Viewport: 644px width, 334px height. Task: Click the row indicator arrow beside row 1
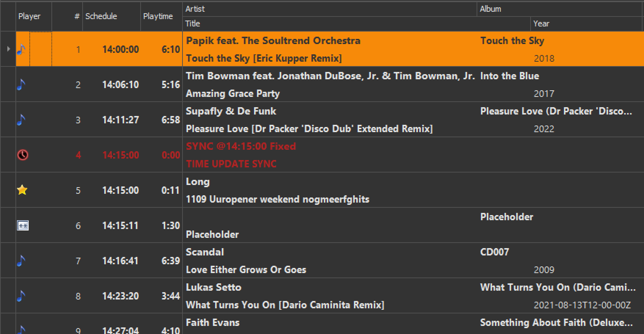8,48
